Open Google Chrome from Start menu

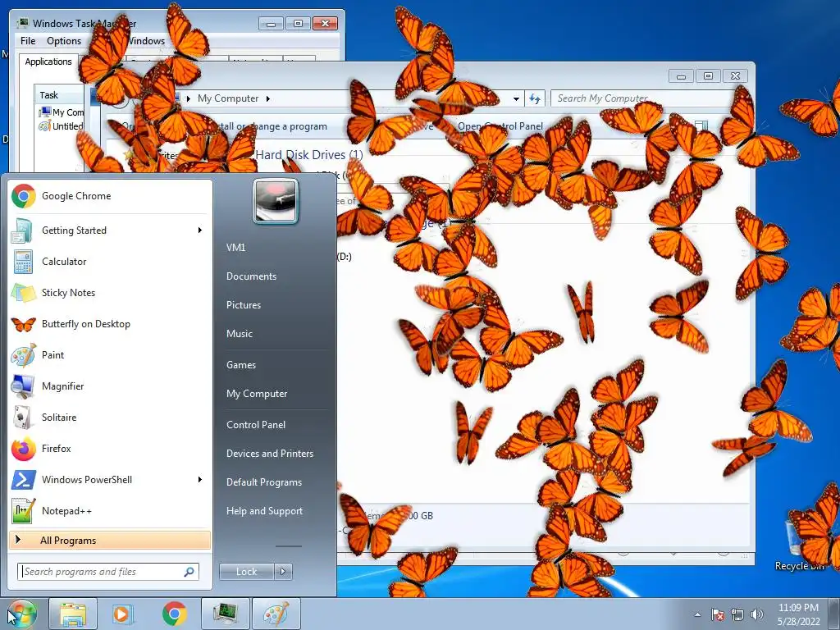[x=110, y=196]
